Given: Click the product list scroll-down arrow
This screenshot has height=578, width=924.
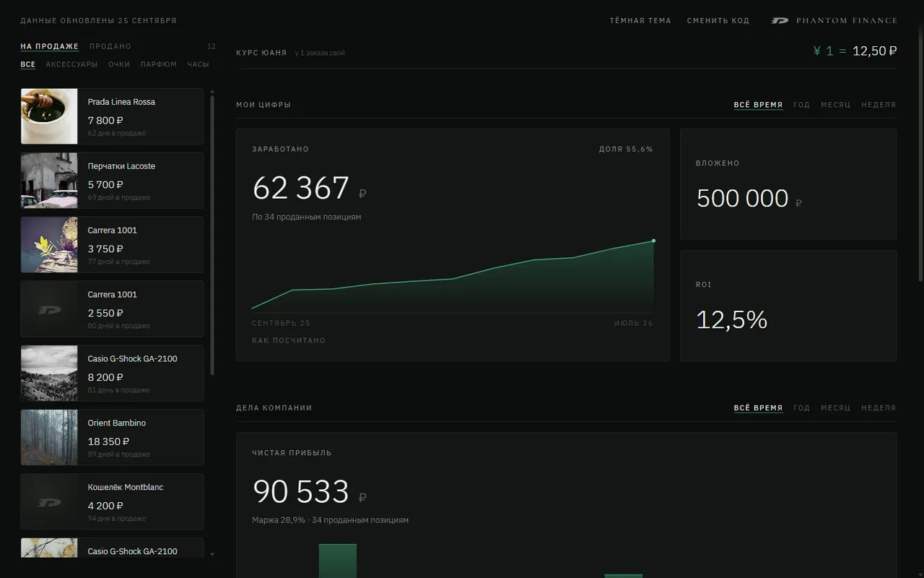Looking at the screenshot, I should [x=212, y=554].
